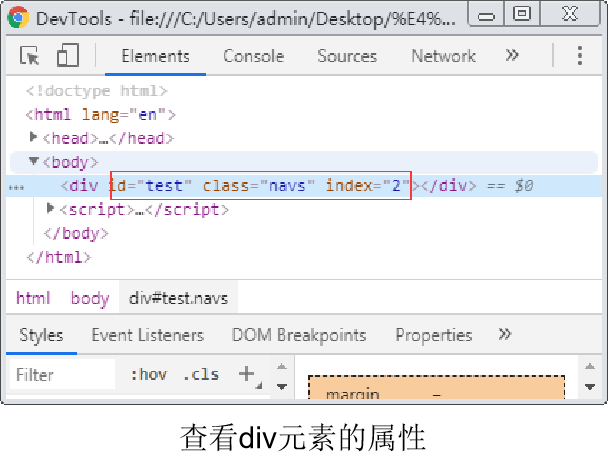Click the styles pane scroll down arrow
Screen dimensions: 609x469
pos(282,386)
